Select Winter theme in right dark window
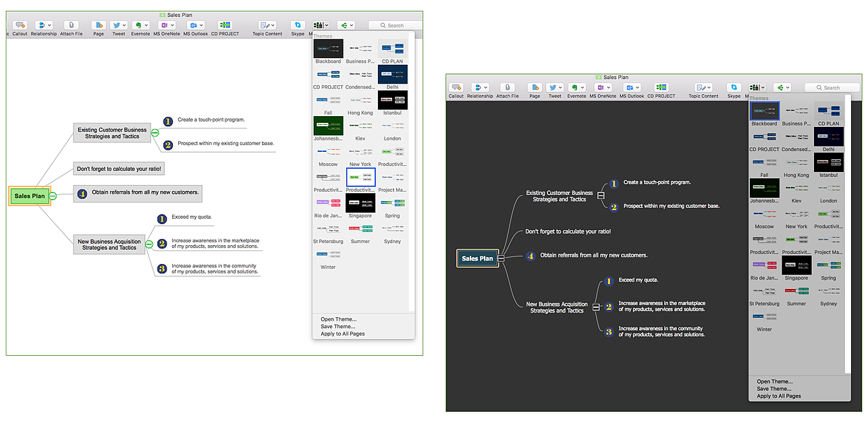Viewport: 868px width, 428px height. (764, 317)
